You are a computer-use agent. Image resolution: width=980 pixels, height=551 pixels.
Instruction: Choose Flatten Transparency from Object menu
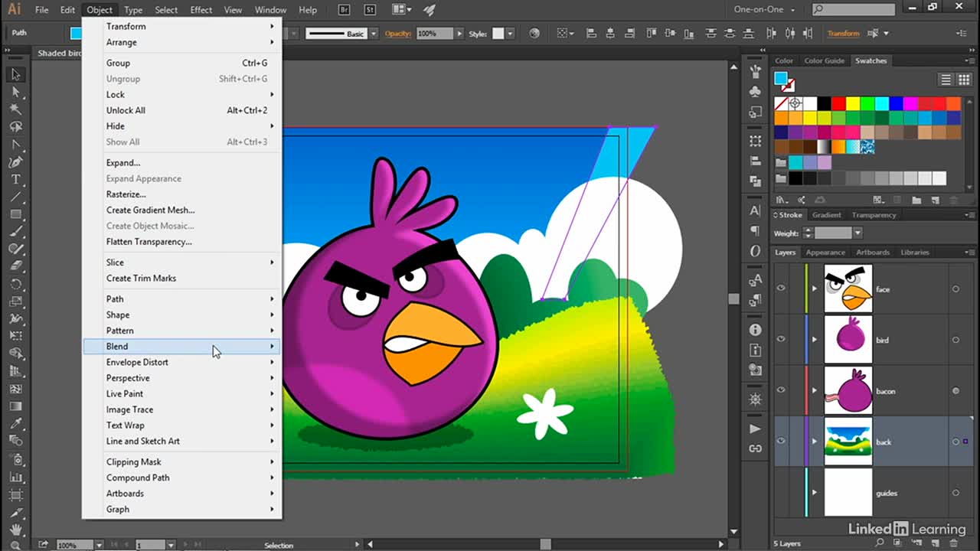[x=181, y=241]
